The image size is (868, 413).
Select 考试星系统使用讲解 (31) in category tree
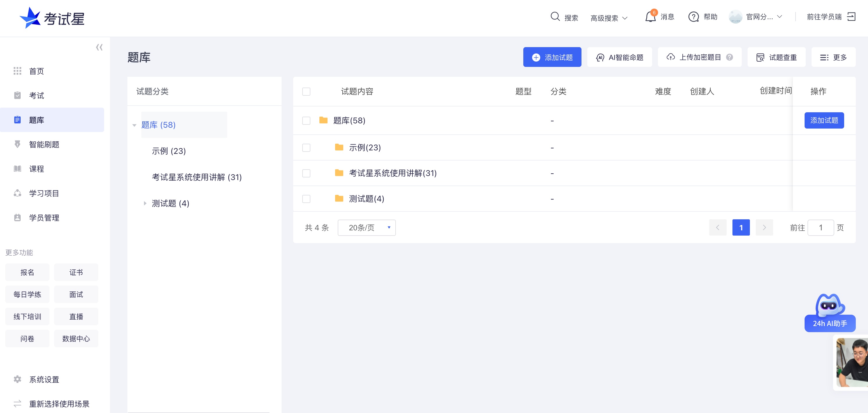[197, 177]
